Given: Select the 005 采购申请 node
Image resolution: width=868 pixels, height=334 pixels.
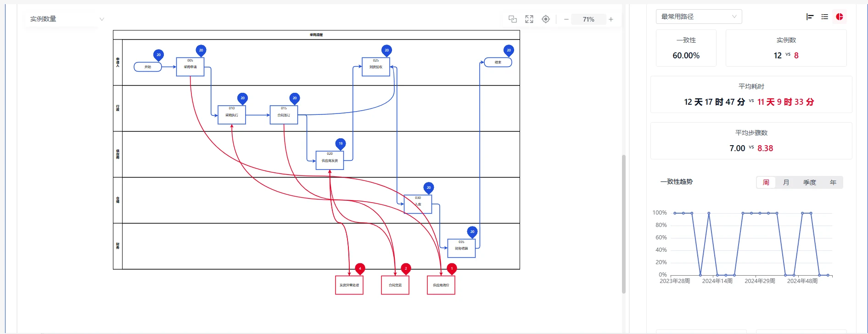Looking at the screenshot, I should point(190,67).
